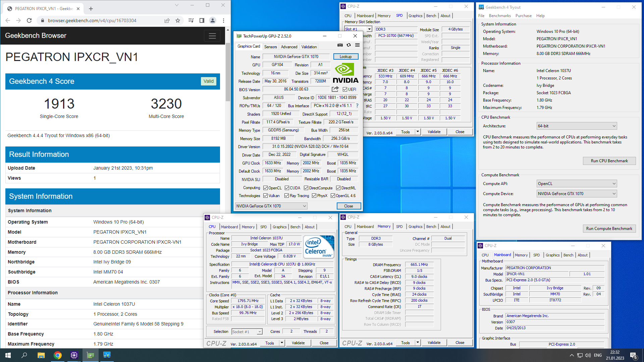The image size is (644, 362).
Task: Click the share icon in Chrome's address bar
Action: 167,20
